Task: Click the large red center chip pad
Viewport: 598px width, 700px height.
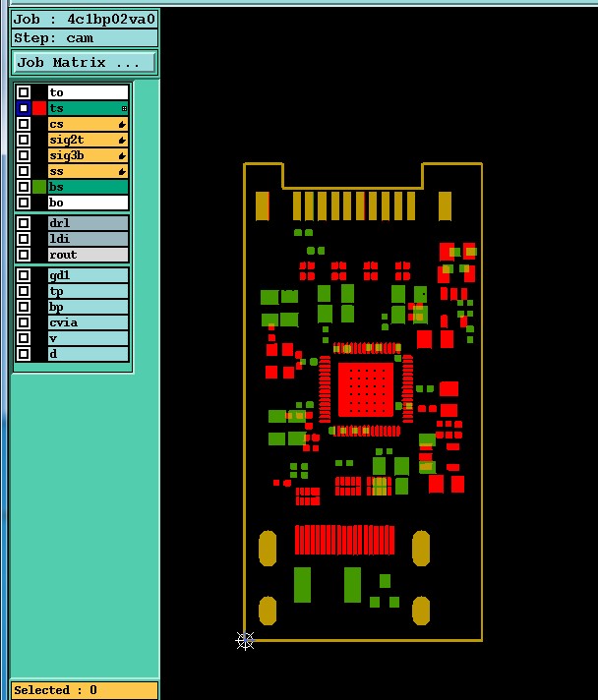Action: pyautogui.click(x=366, y=389)
